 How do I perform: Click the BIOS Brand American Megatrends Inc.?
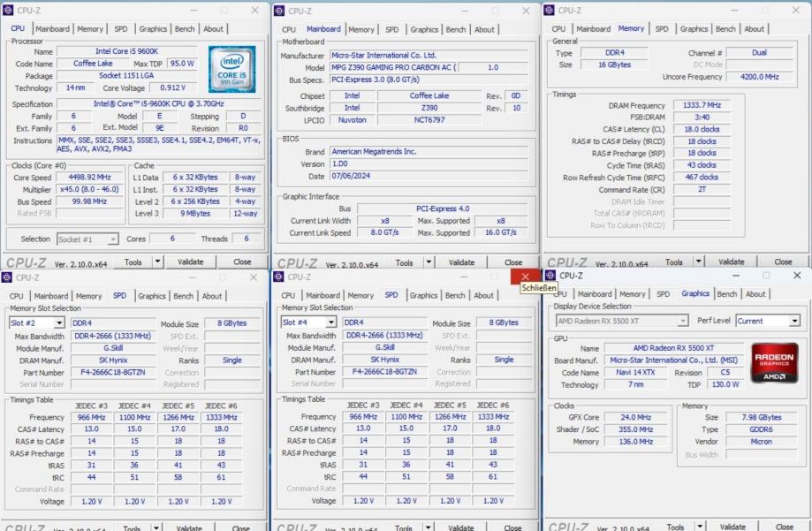(429, 151)
